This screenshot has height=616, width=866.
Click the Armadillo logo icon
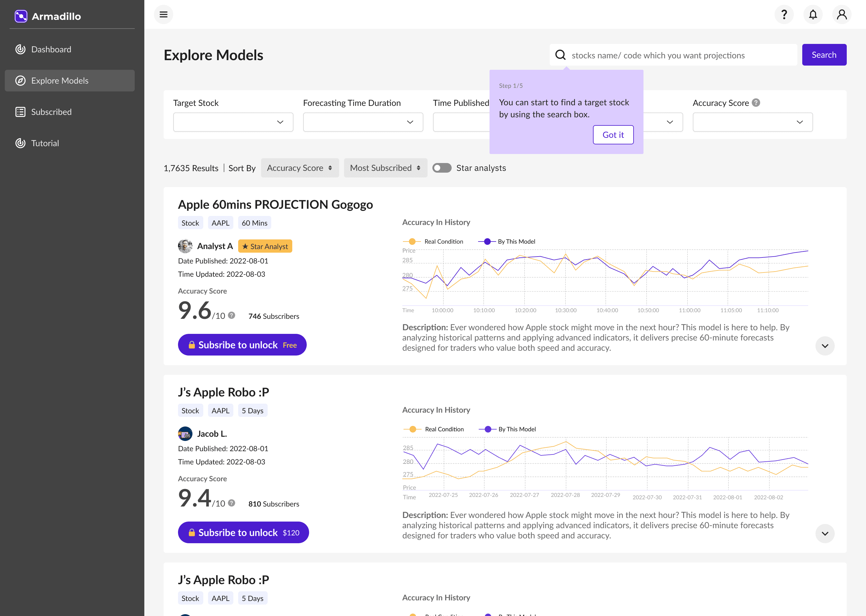21,16
